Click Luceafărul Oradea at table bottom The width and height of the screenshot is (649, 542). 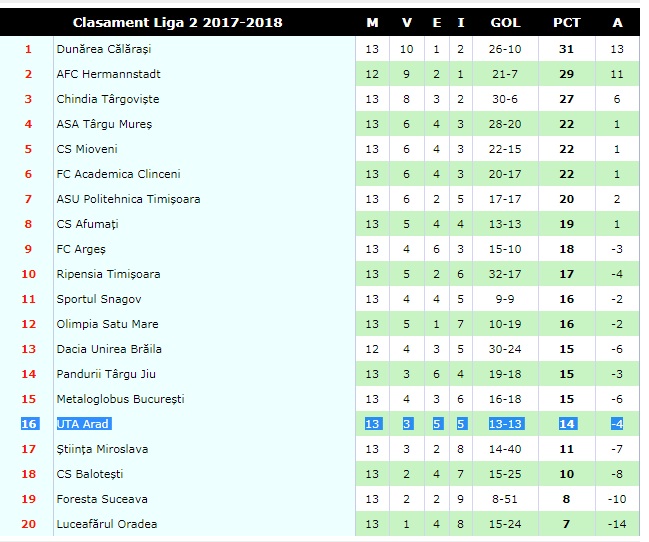107,524
